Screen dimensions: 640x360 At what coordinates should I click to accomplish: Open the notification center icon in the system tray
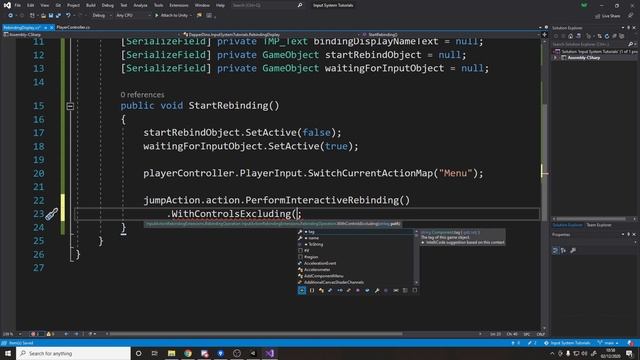629,353
